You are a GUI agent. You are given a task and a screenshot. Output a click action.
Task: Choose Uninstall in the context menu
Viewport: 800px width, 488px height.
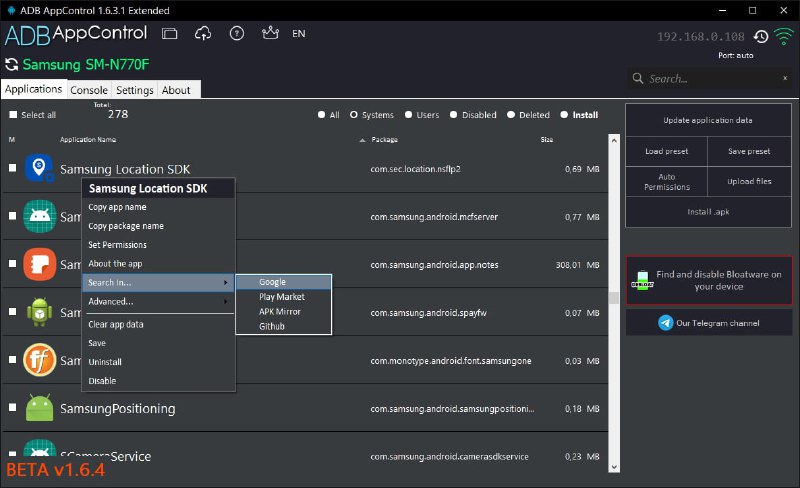pos(158,362)
